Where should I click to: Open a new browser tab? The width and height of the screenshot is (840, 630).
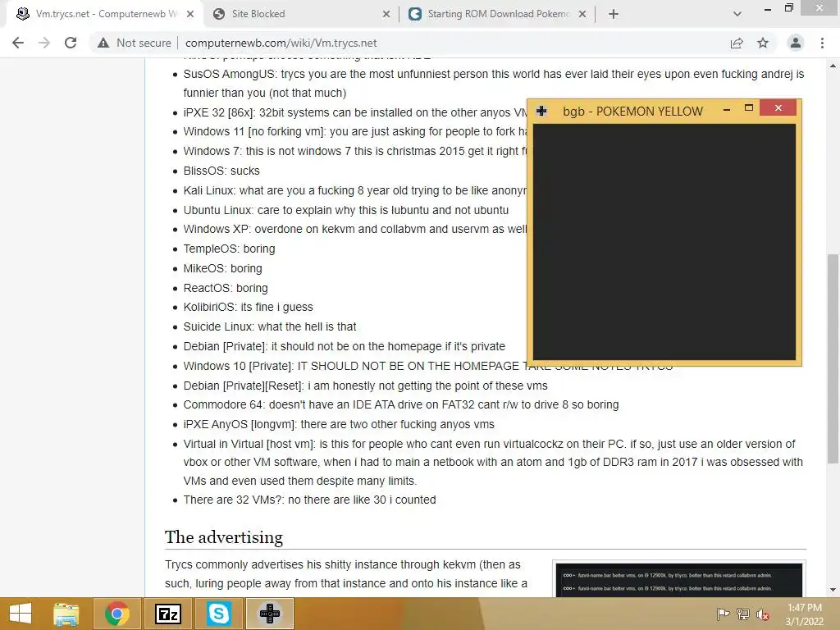pos(614,14)
